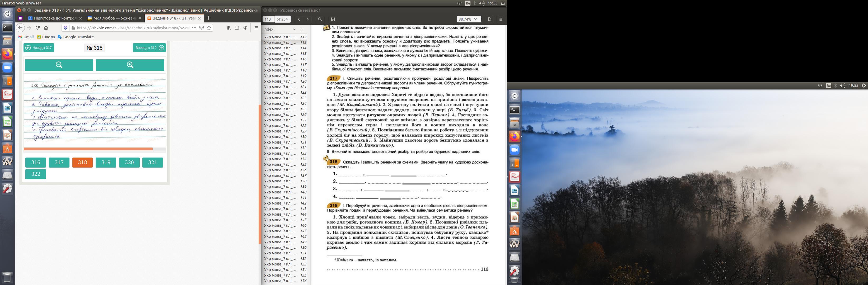The width and height of the screenshot is (868, 285).
Task: Go to next page in PDF viewer
Action: 307,20
